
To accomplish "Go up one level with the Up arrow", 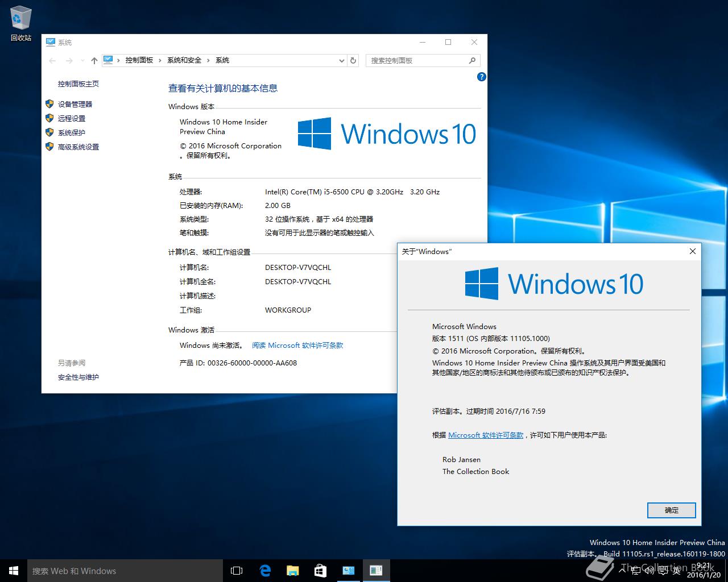I will pyautogui.click(x=94, y=60).
